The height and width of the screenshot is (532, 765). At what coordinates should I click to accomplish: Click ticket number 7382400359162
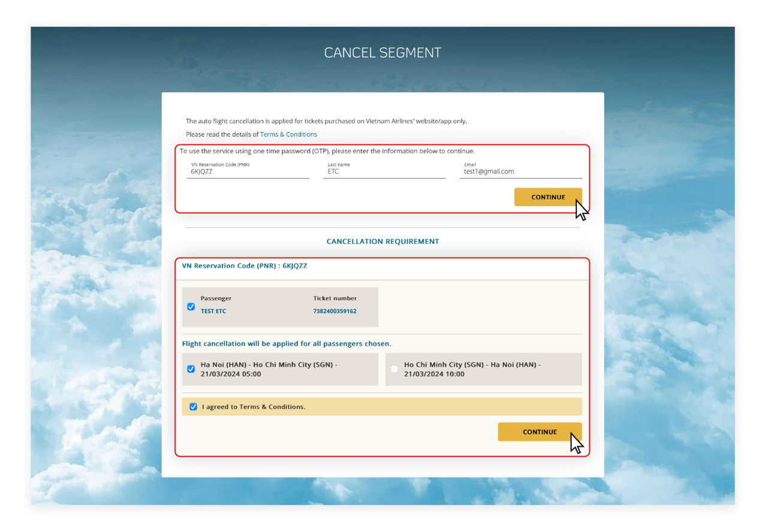[x=335, y=311]
